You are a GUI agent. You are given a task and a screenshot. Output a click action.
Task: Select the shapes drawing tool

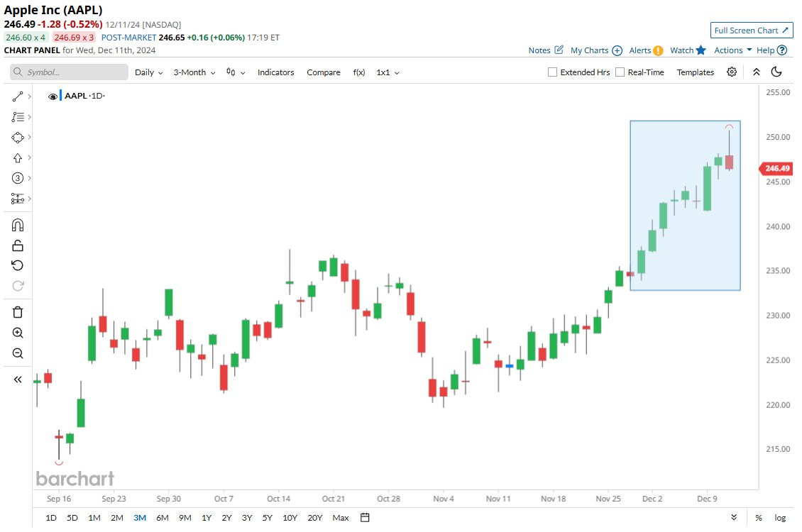tap(18, 138)
